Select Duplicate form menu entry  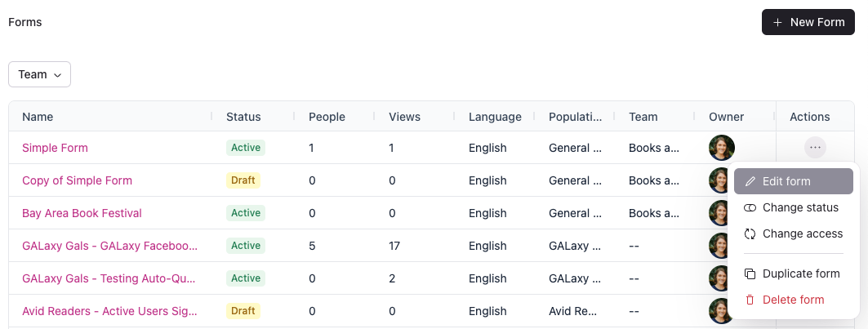pyautogui.click(x=800, y=273)
